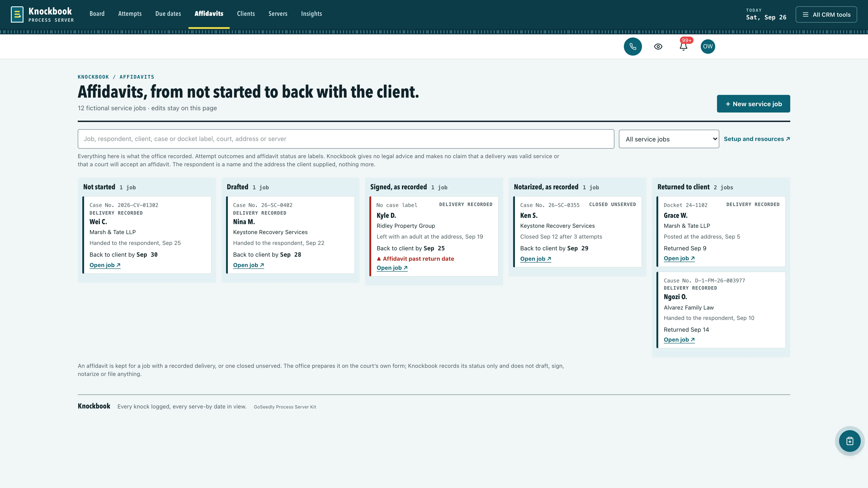Click respondent name Kyle D.
The image size is (868, 488).
coord(386,215)
